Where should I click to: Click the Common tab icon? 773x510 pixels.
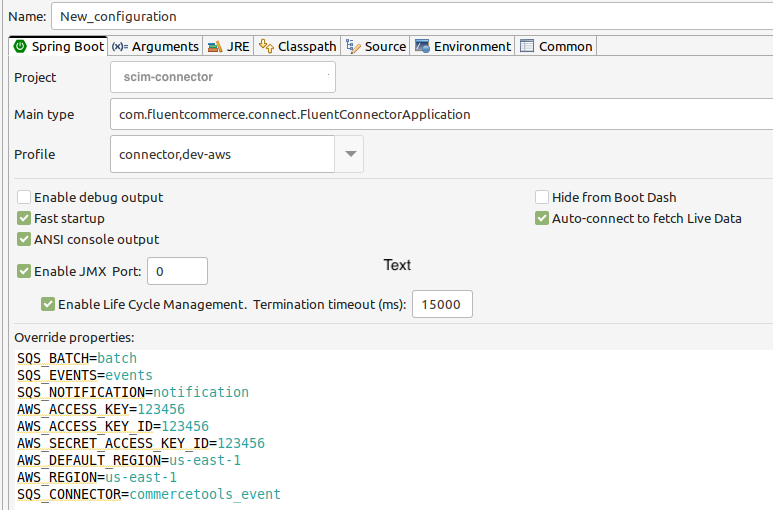click(x=527, y=46)
